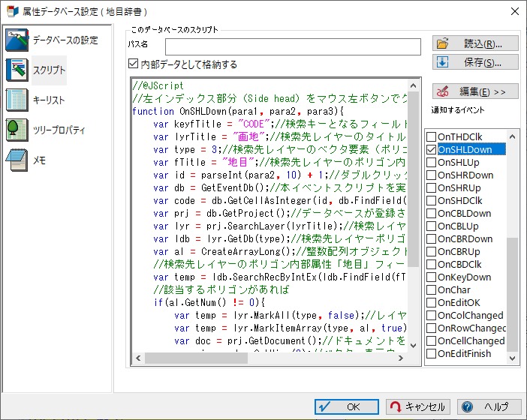Enable the OnChar event checkbox
This screenshot has width=527, height=420.
tap(431, 289)
